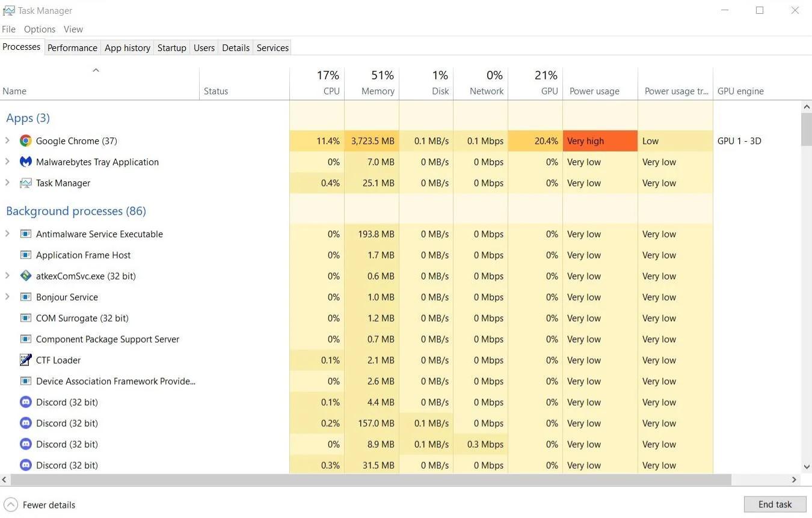The height and width of the screenshot is (518, 812).
Task: Expand the atkexComSvc.exe process entry
Action: point(7,276)
